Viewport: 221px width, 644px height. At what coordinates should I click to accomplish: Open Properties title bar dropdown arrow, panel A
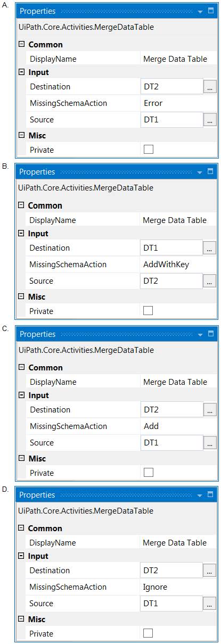click(200, 11)
